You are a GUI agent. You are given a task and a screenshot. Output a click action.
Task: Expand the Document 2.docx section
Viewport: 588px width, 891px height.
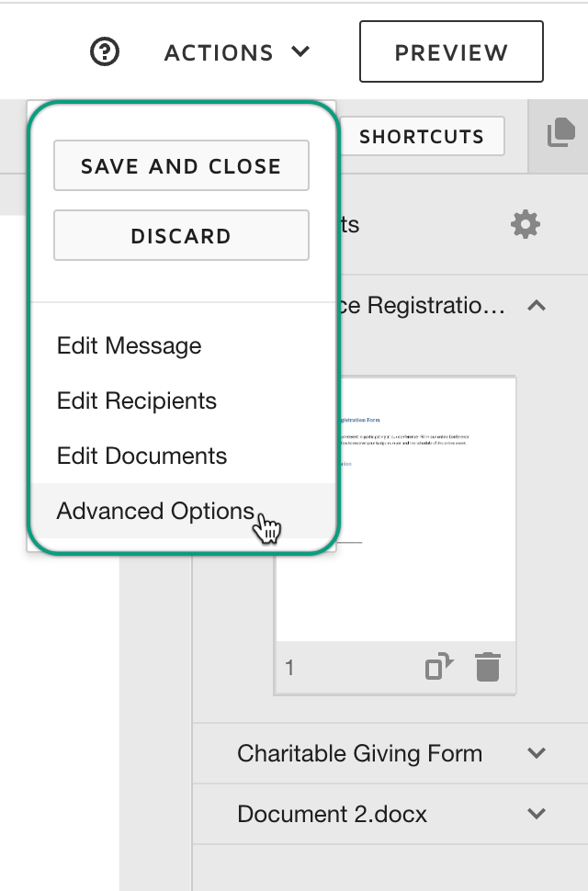click(537, 814)
